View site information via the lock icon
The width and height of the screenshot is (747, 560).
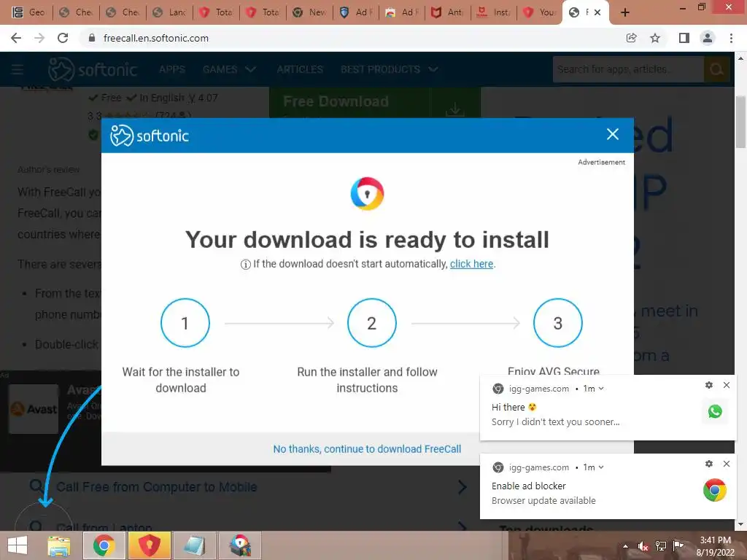(92, 38)
